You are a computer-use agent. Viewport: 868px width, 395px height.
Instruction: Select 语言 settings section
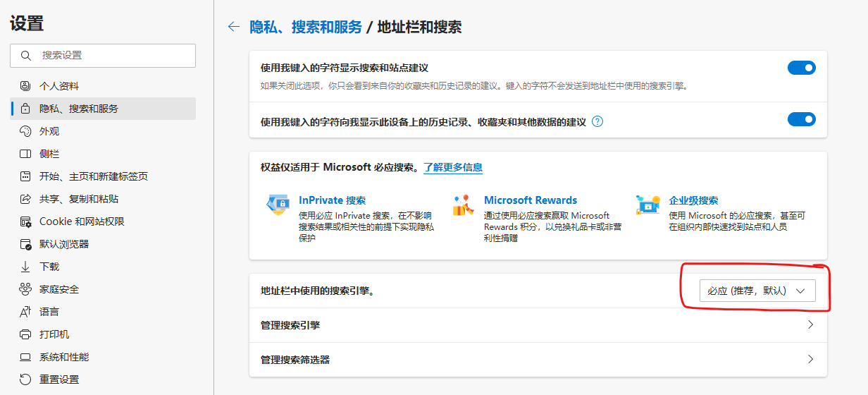[x=104, y=312]
